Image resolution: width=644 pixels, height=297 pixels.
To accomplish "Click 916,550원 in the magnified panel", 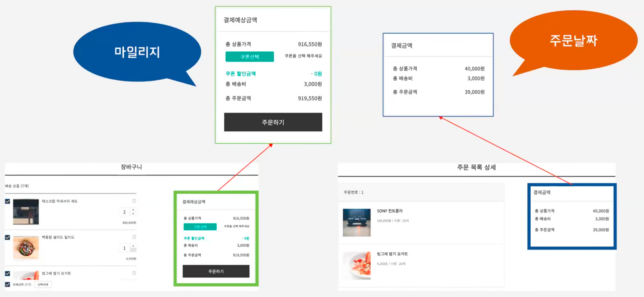I will click(x=310, y=44).
